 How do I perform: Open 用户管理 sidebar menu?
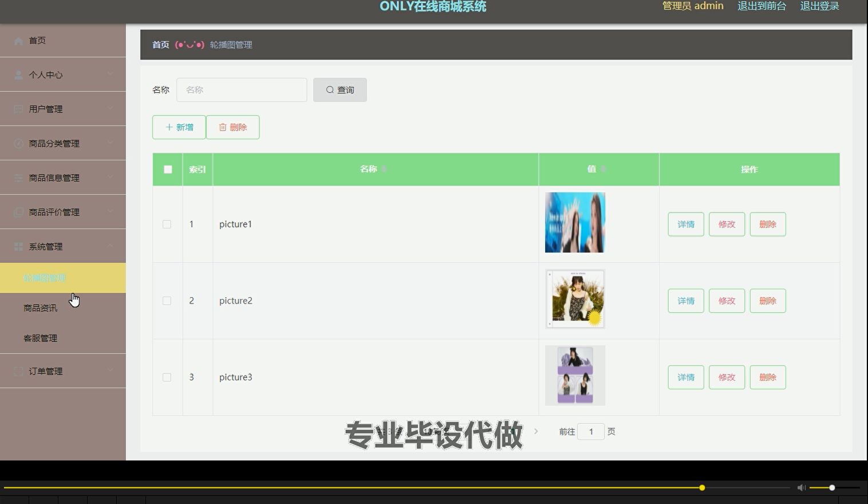pos(63,109)
